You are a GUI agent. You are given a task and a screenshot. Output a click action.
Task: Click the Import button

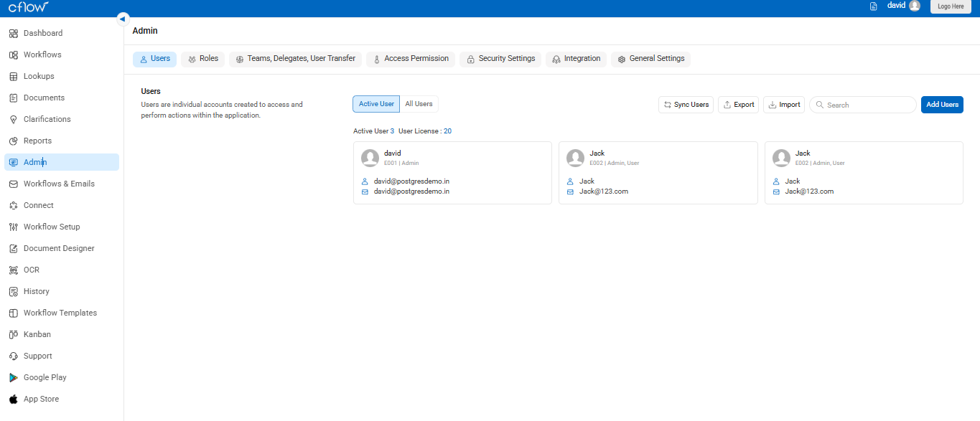pyautogui.click(x=784, y=105)
